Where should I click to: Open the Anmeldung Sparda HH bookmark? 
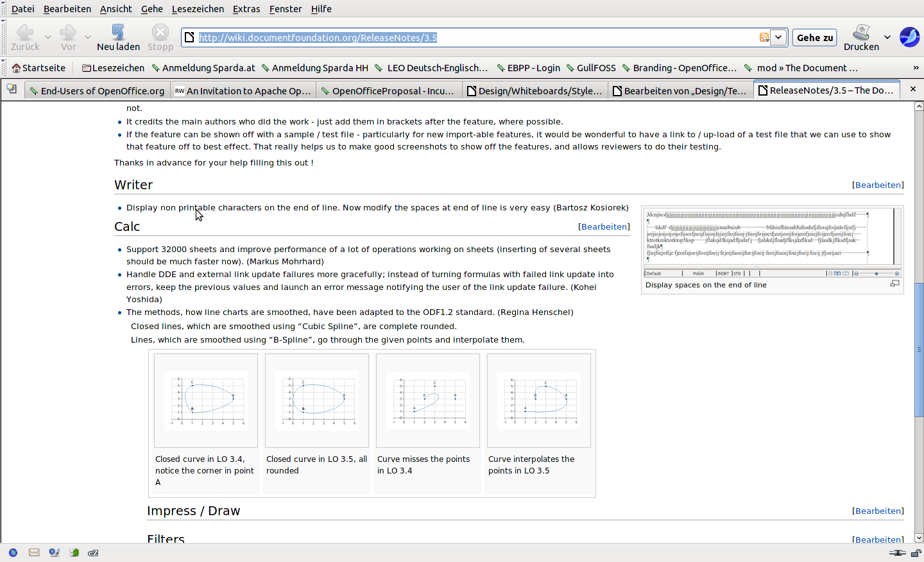click(314, 68)
